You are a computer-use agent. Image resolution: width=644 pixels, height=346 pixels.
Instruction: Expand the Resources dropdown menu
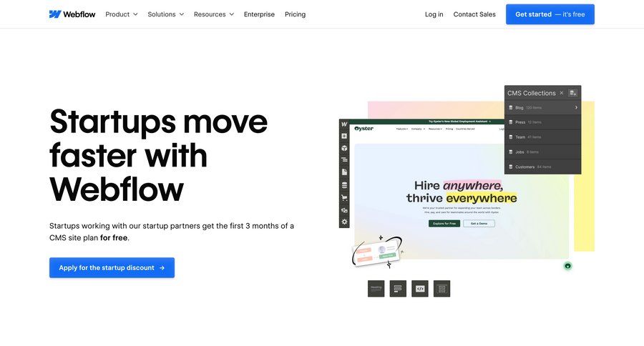(214, 14)
